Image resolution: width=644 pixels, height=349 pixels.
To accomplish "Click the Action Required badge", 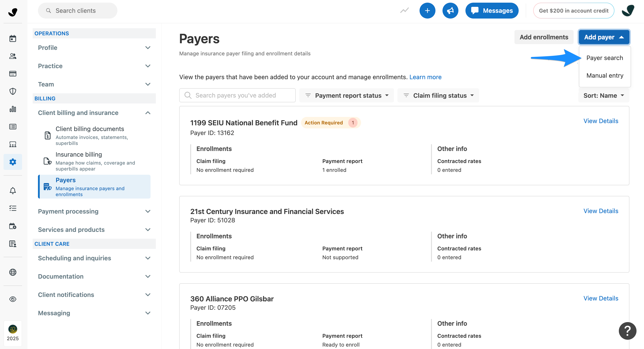I will click(331, 123).
